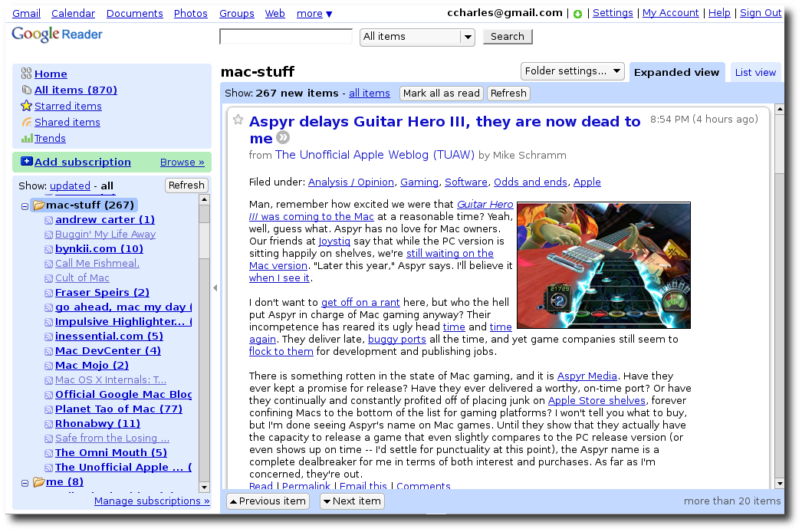
Task: Open the Aspyr Media link
Action: 587,376
